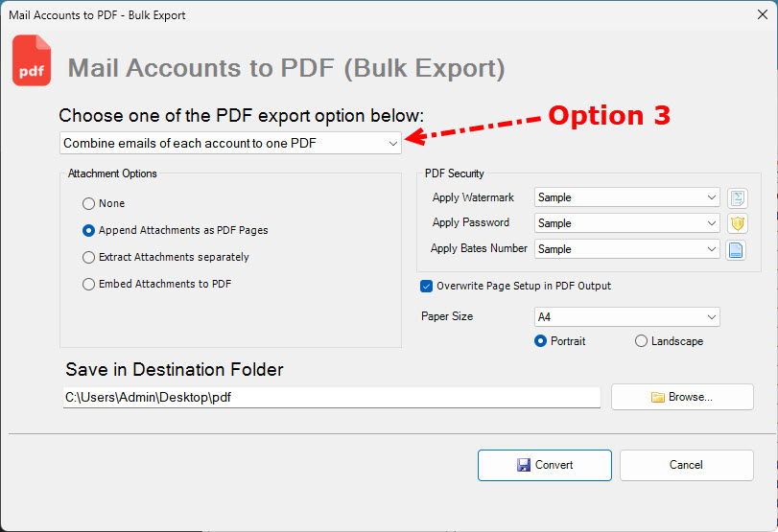This screenshot has width=778, height=532.
Task: Select Portrait orientation
Action: pos(541,341)
